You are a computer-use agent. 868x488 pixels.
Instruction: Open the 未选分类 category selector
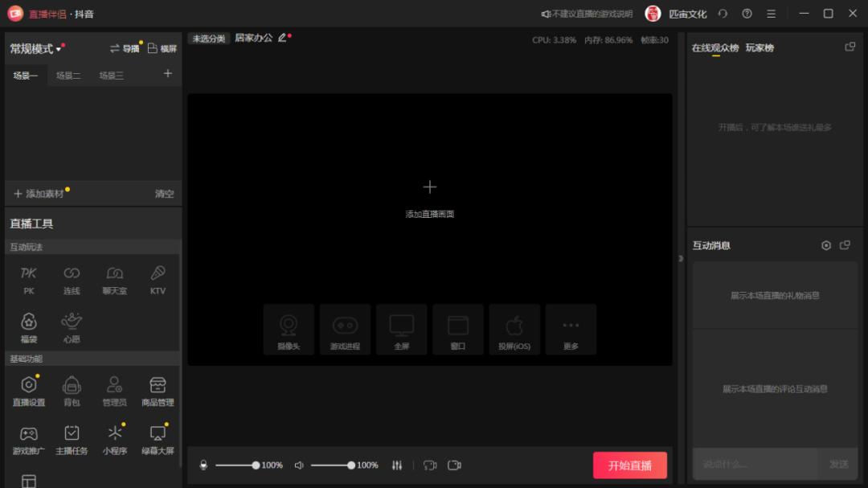click(208, 37)
